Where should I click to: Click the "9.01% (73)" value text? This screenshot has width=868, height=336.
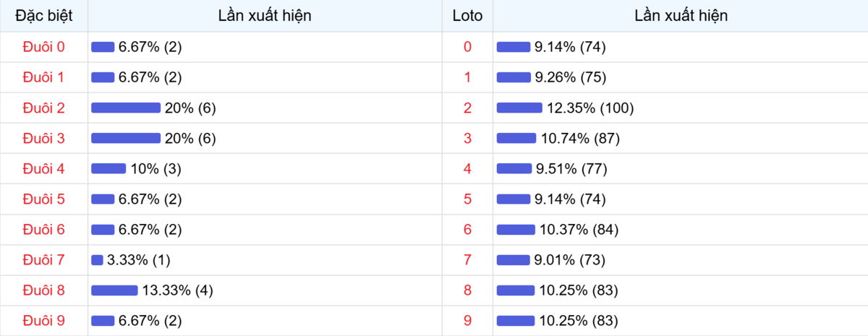[x=570, y=259]
